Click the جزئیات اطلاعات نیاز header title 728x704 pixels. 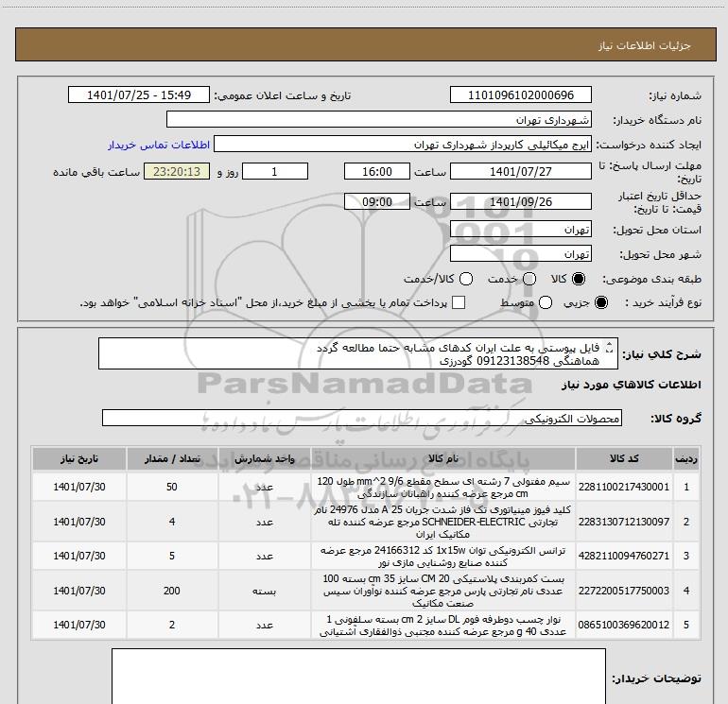(645, 45)
